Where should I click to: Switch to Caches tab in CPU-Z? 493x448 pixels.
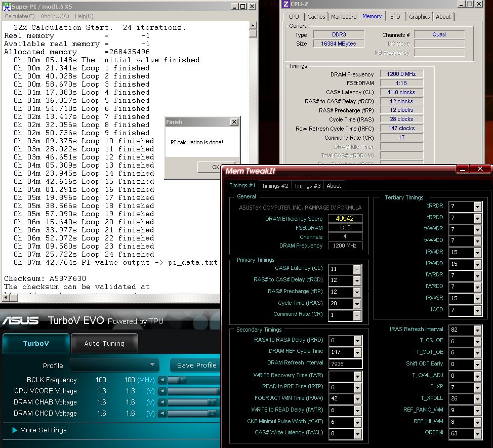pos(316,17)
